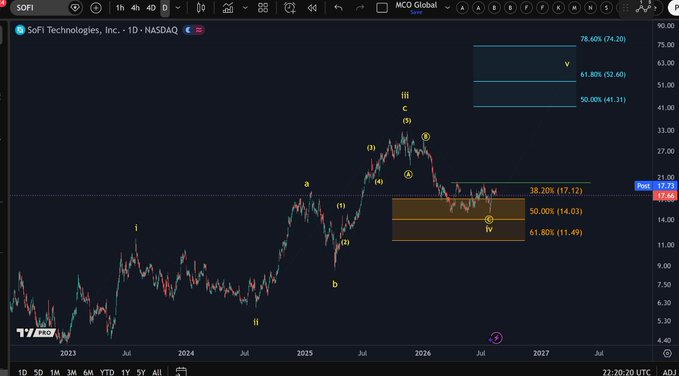Redo the last chart action
The height and width of the screenshot is (376, 679).
pos(359,8)
